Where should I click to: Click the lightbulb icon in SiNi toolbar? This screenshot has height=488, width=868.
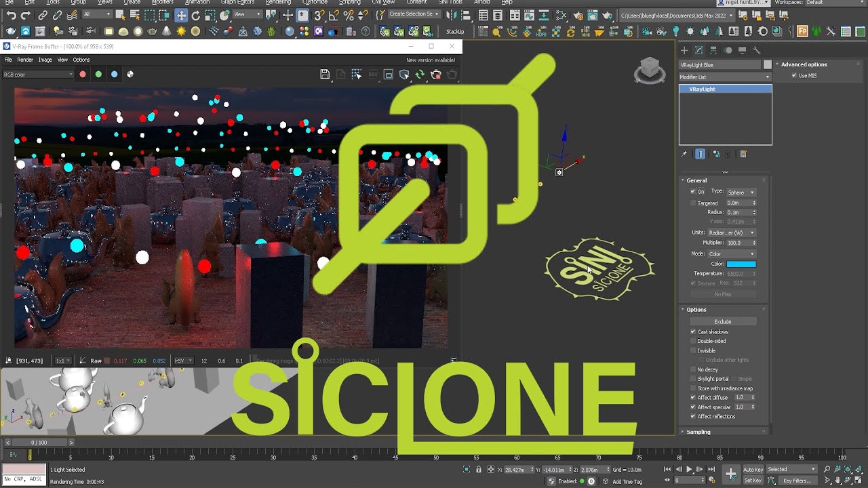coord(676,31)
